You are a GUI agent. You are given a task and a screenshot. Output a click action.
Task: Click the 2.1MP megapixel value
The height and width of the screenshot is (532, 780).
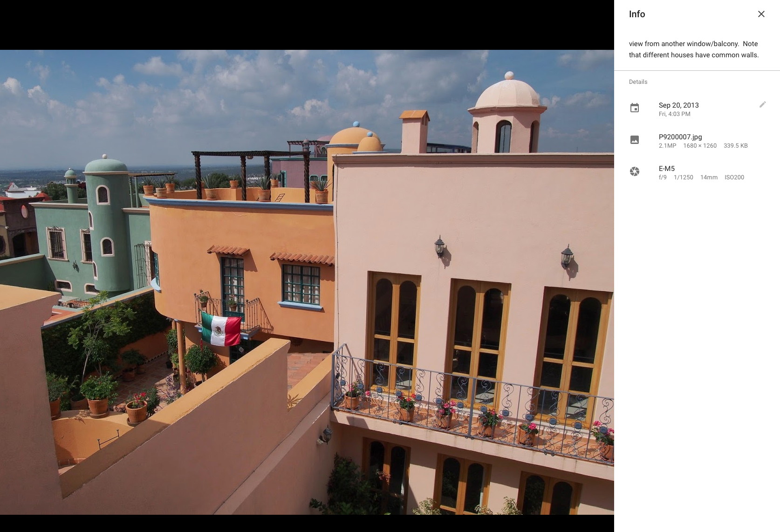(x=667, y=146)
